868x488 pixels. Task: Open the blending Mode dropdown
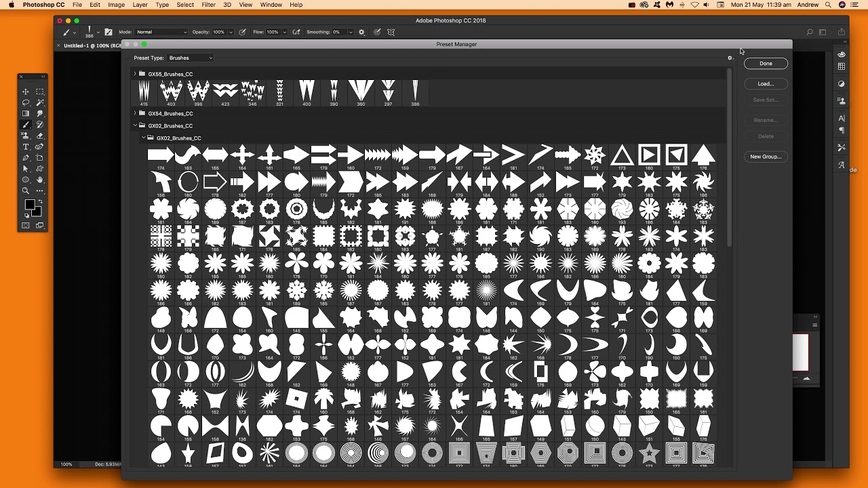point(161,32)
